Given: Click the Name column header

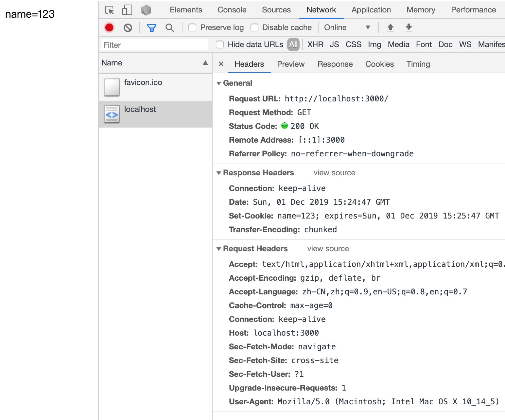Looking at the screenshot, I should pyautogui.click(x=155, y=63).
